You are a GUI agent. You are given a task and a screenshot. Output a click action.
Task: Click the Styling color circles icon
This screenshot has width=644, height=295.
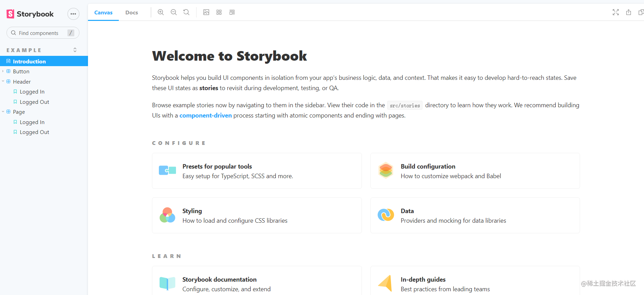[x=167, y=215]
